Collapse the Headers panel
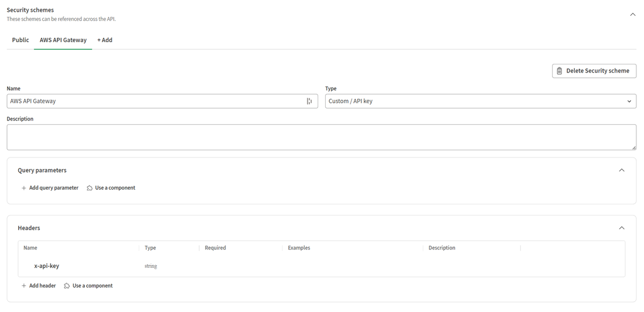The width and height of the screenshot is (644, 312). 621,228
